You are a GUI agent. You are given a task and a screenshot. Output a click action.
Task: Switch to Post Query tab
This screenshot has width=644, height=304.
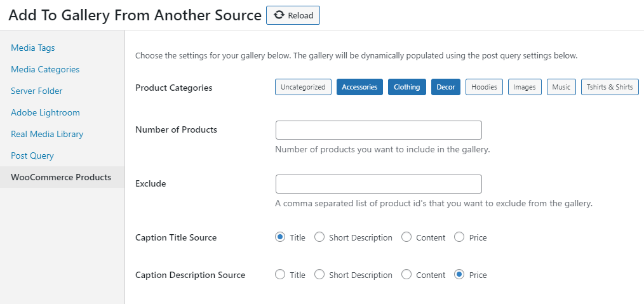pos(32,156)
